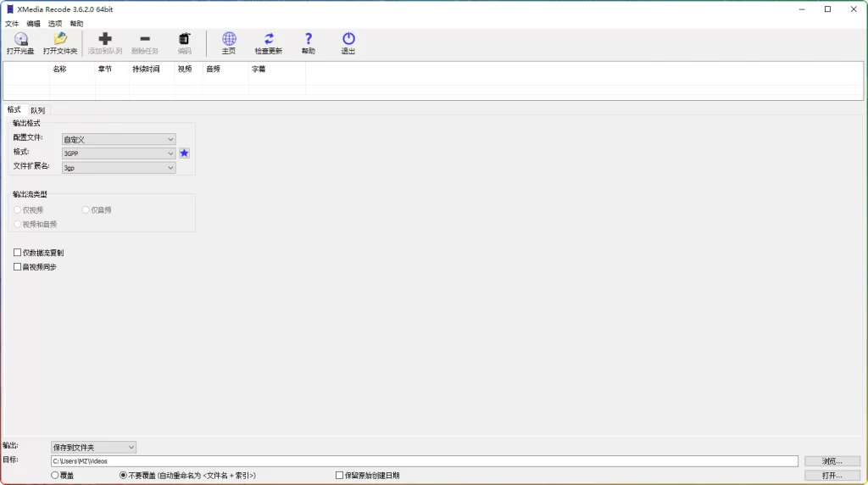Open the 帮助 menu in menu bar
Image resolution: width=868 pixels, height=485 pixels.
pos(76,24)
